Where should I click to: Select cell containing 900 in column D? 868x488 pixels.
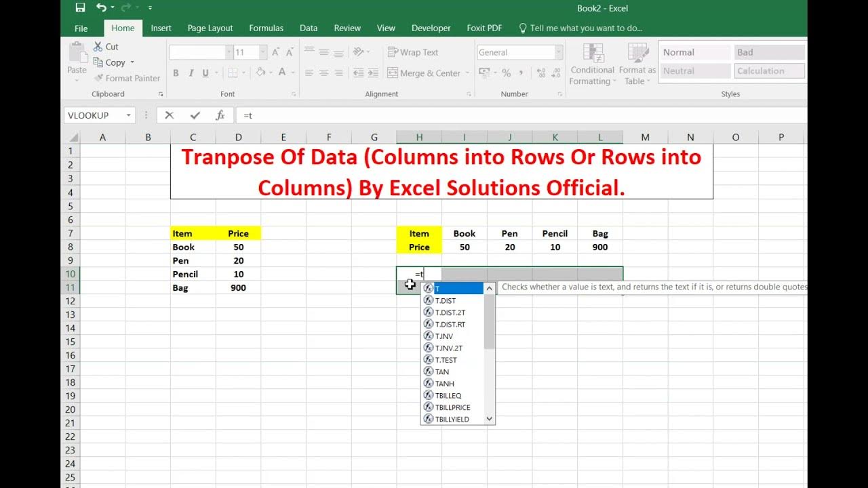pos(238,287)
